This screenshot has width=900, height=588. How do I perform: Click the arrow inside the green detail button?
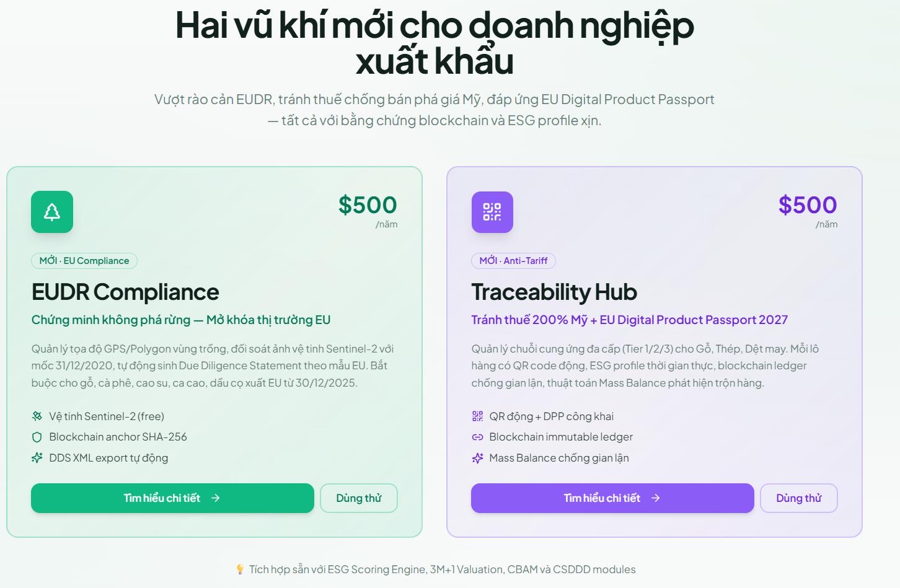click(215, 498)
